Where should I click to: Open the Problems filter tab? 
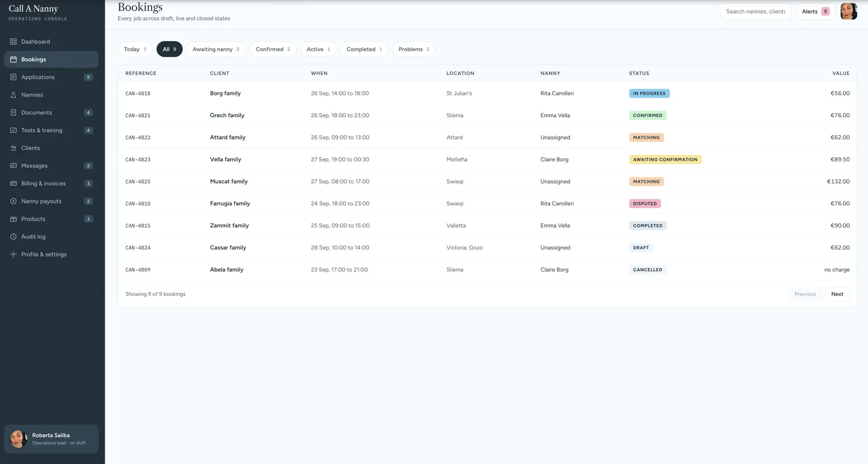tap(414, 49)
